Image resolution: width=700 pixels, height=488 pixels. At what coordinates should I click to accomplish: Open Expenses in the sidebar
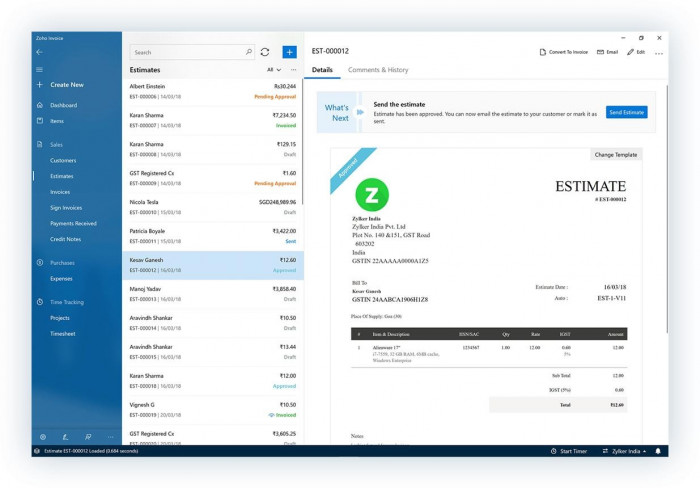pos(61,278)
